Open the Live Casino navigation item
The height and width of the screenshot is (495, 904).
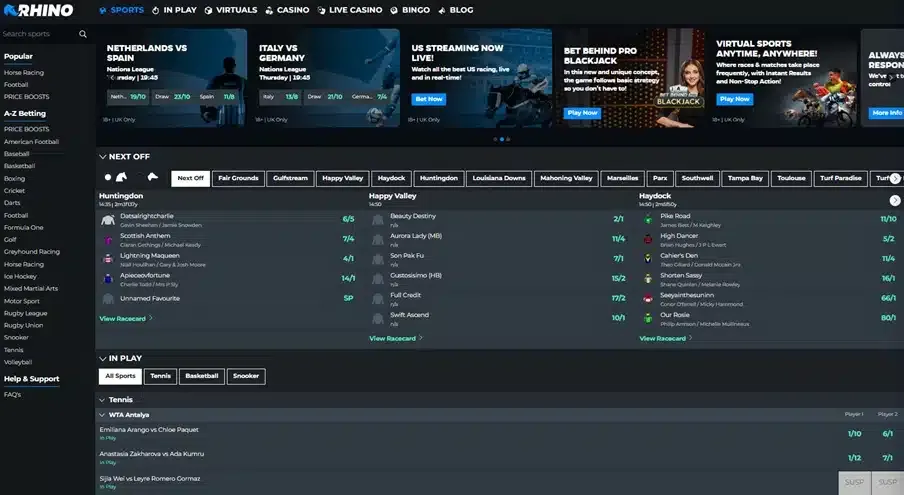tap(350, 10)
